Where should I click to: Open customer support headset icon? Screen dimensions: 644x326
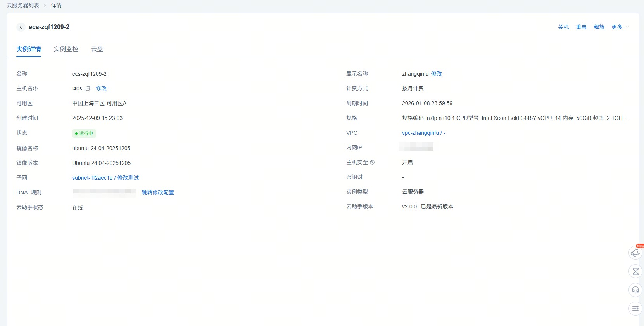pyautogui.click(x=635, y=290)
